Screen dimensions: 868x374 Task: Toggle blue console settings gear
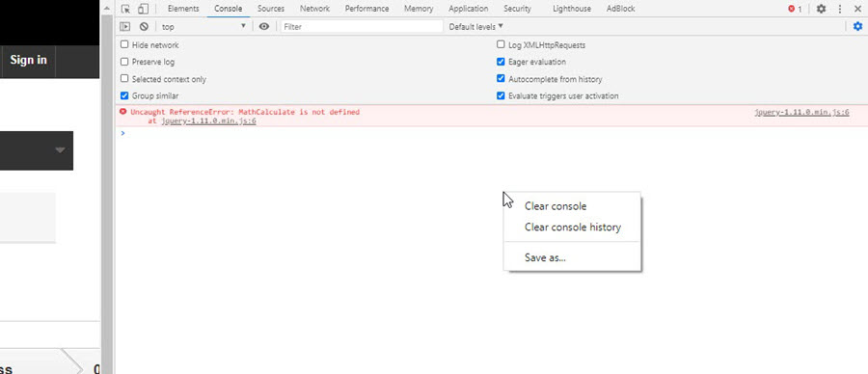point(857,26)
